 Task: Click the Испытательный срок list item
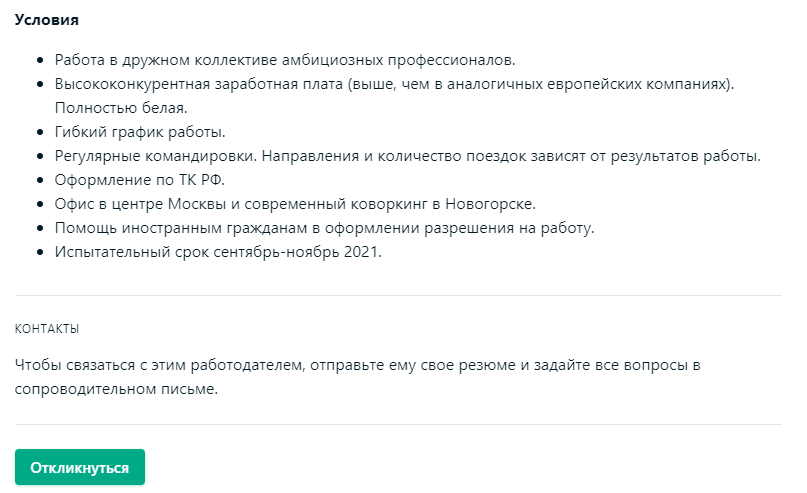click(x=218, y=252)
